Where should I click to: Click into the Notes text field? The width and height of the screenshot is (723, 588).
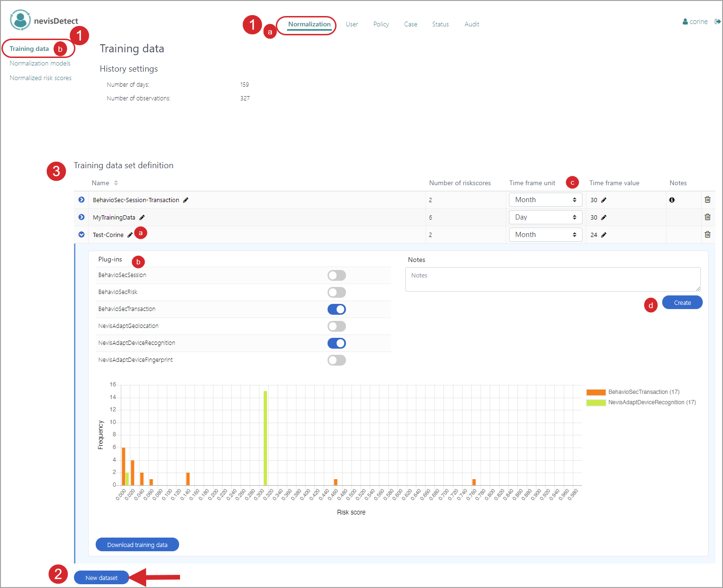552,279
